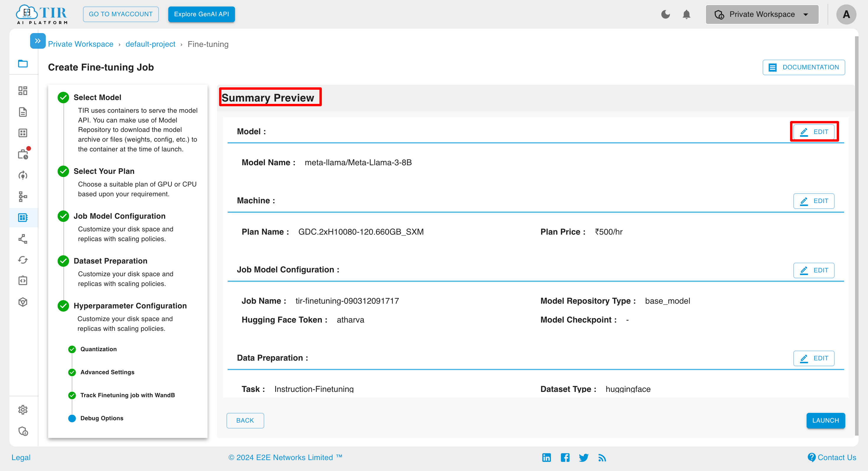This screenshot has width=868, height=471.
Task: Open sidebar icon with red notification dot
Action: coord(24,154)
